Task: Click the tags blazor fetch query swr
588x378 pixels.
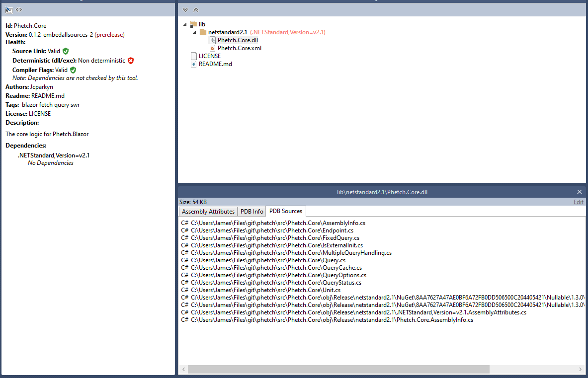Action: point(51,105)
